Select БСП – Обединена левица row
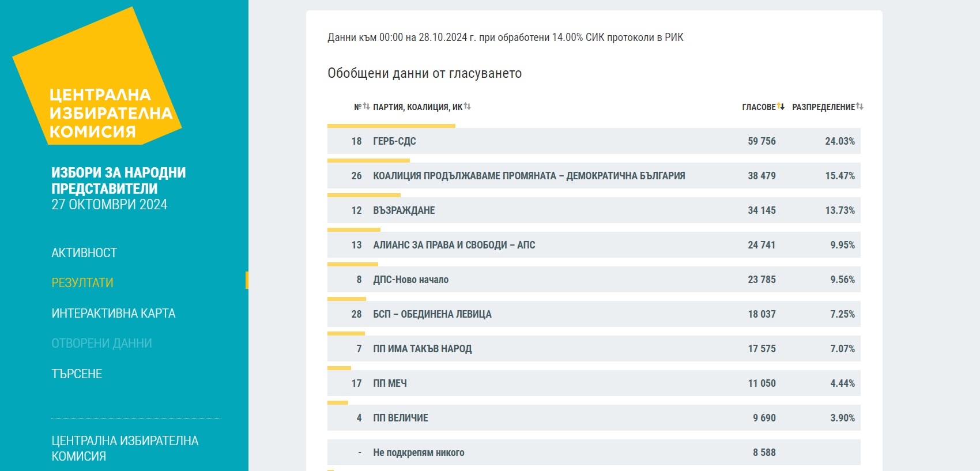Screen dimensions: 980x471 coord(594,314)
